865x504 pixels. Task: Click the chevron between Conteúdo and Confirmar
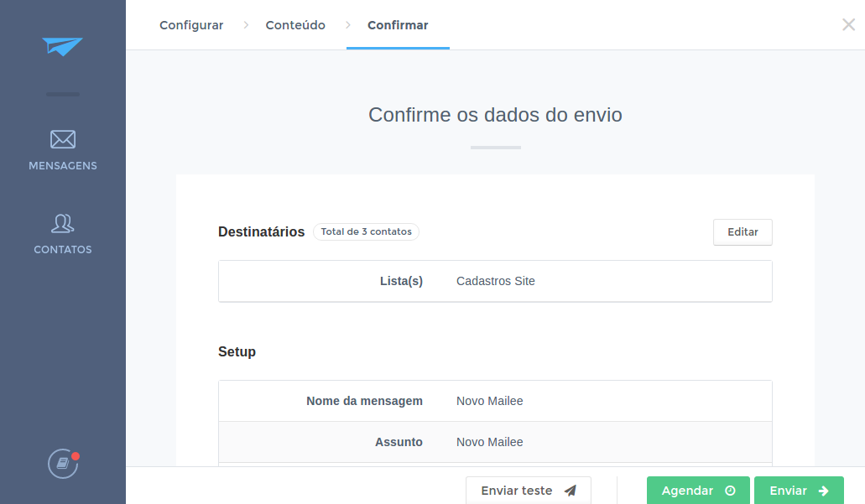(347, 25)
